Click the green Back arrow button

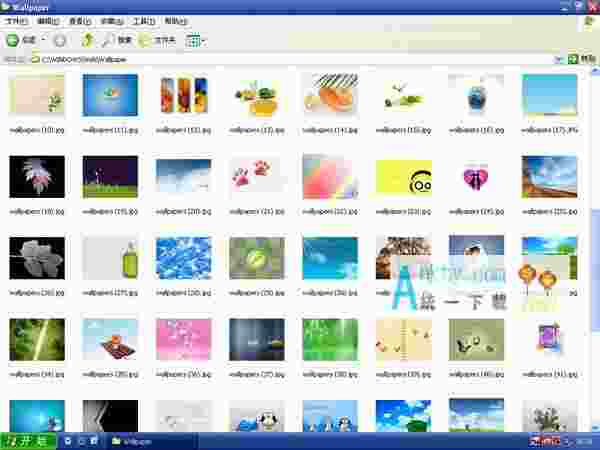tap(12, 40)
